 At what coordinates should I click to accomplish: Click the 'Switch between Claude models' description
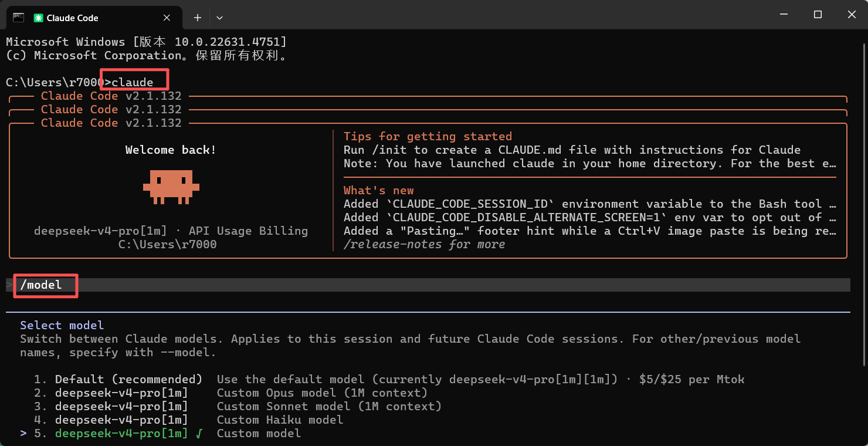411,346
